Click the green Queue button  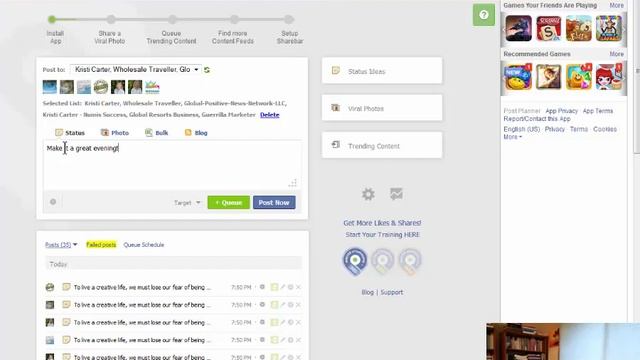coord(229,202)
